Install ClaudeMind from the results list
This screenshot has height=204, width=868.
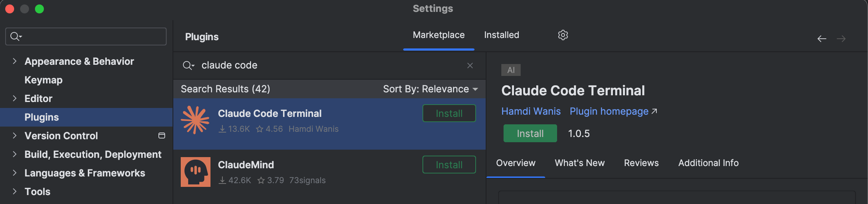coord(449,165)
